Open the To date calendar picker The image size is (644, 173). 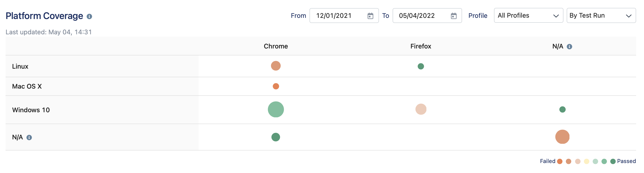click(x=453, y=16)
